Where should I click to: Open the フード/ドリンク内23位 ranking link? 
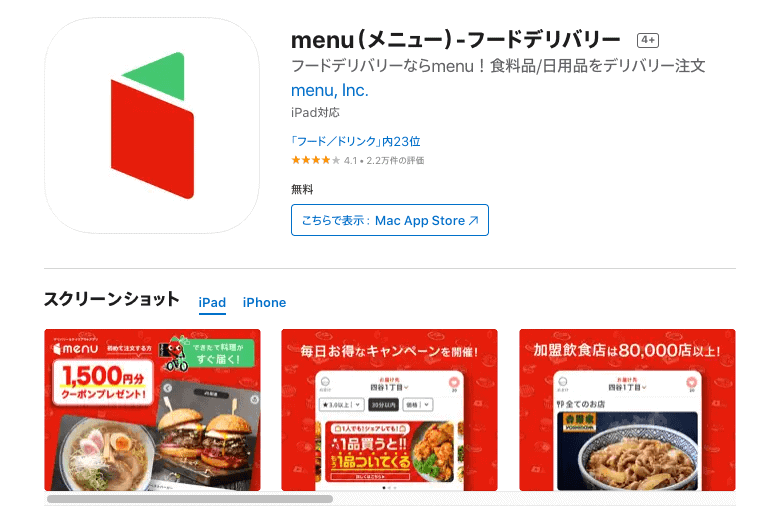click(x=355, y=142)
